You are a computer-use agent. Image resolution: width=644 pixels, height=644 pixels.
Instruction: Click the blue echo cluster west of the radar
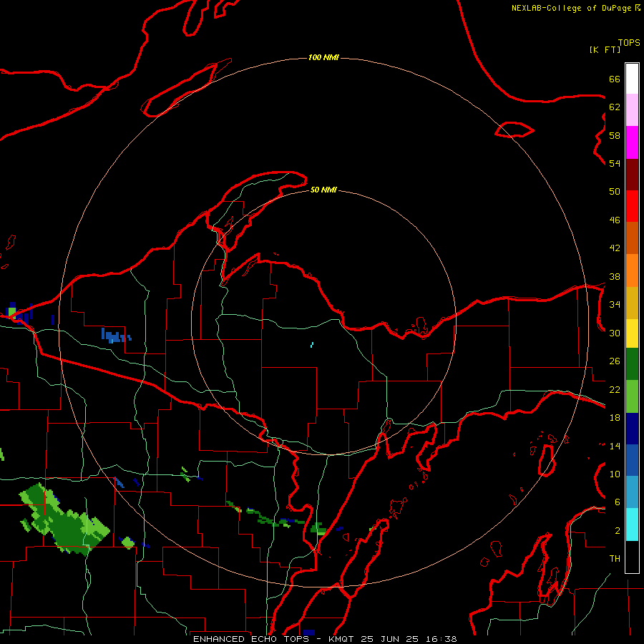click(x=115, y=336)
